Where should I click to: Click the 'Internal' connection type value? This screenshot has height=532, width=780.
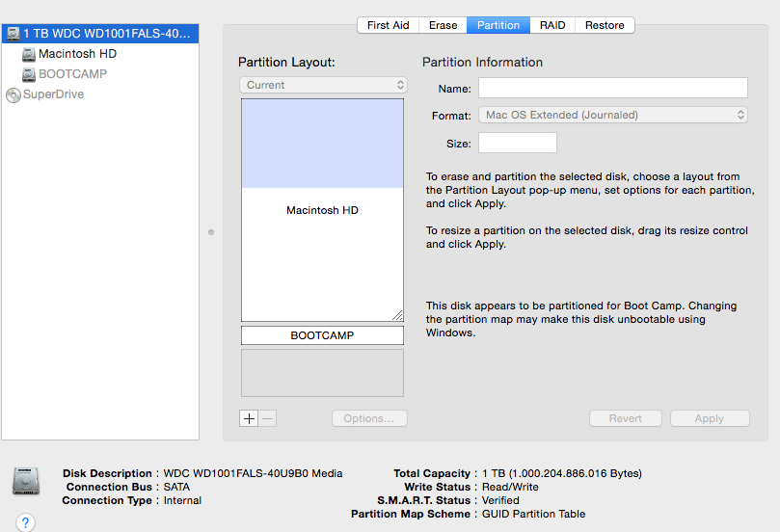coord(182,500)
